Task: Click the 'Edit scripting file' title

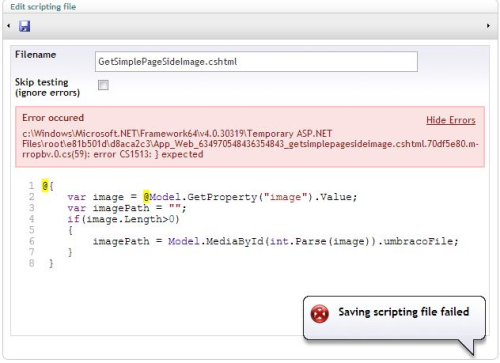Action: click(x=43, y=7)
